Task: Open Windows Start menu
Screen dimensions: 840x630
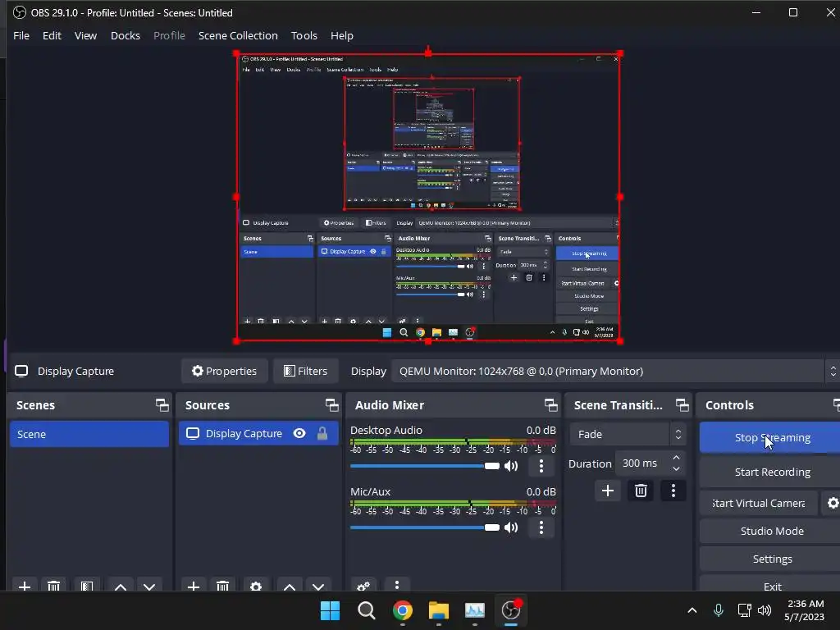Action: click(330, 610)
